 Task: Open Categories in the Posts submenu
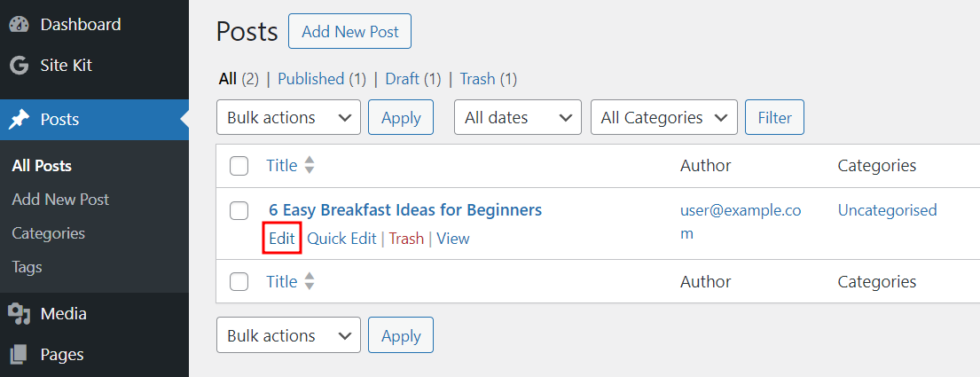[49, 233]
